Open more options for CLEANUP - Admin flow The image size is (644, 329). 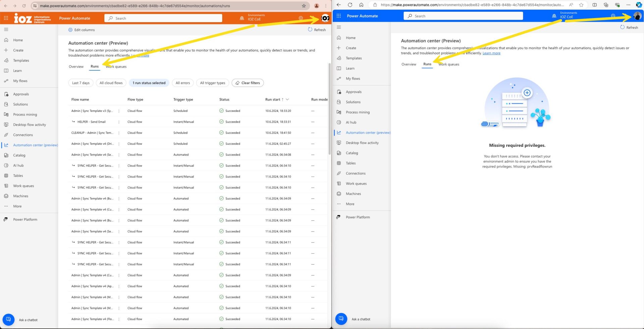(119, 133)
